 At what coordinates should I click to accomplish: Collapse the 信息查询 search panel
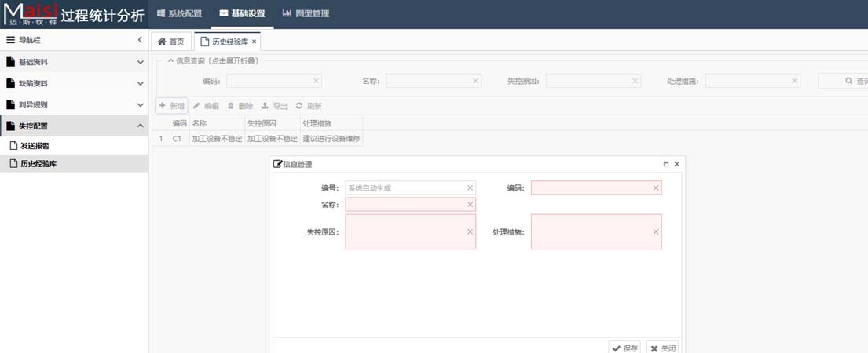pos(170,60)
